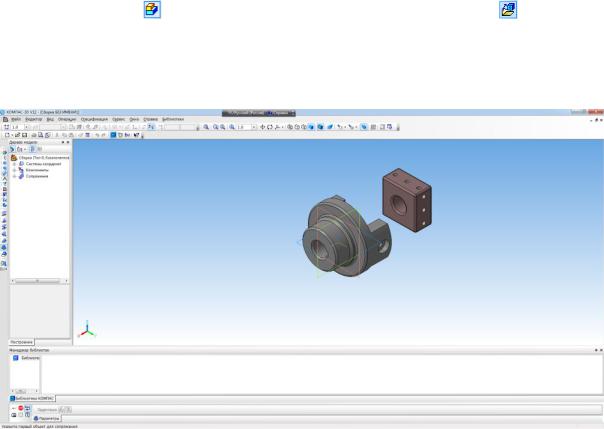
Task: Switch to the Построение tab
Action: pos(22,342)
